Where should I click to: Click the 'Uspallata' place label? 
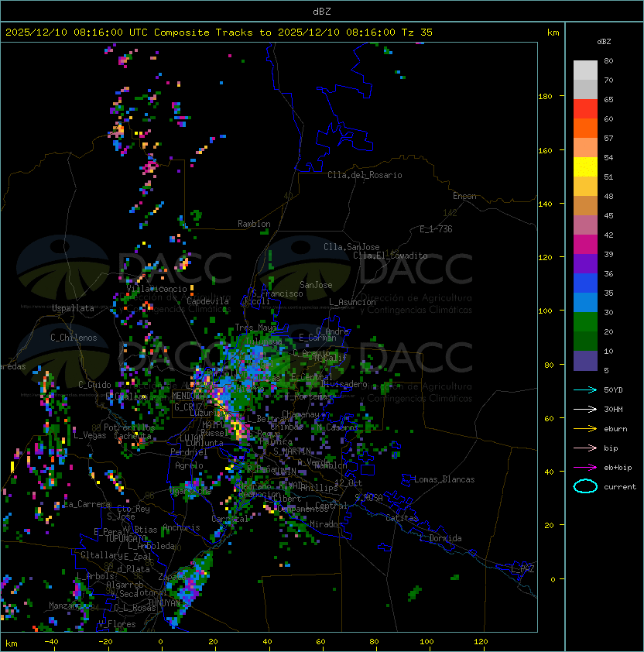(x=73, y=308)
